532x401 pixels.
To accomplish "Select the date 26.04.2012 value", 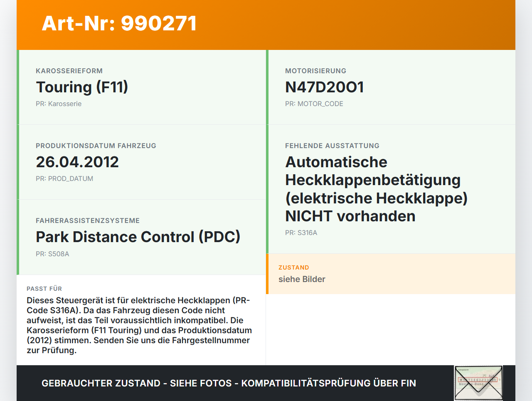I will [x=77, y=162].
